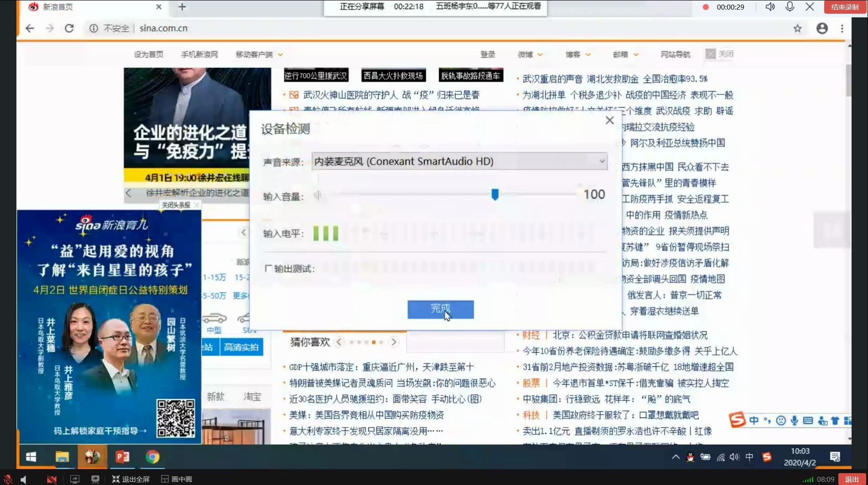Go to previous 猜你喜欢 page arrow
The width and height of the screenshot is (868, 485).
pyautogui.click(x=339, y=342)
